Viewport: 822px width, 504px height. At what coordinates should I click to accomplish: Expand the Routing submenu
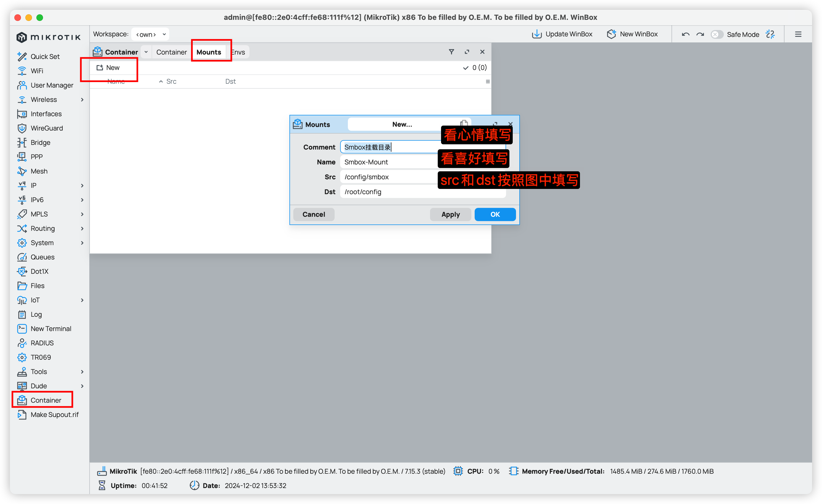[82, 228]
